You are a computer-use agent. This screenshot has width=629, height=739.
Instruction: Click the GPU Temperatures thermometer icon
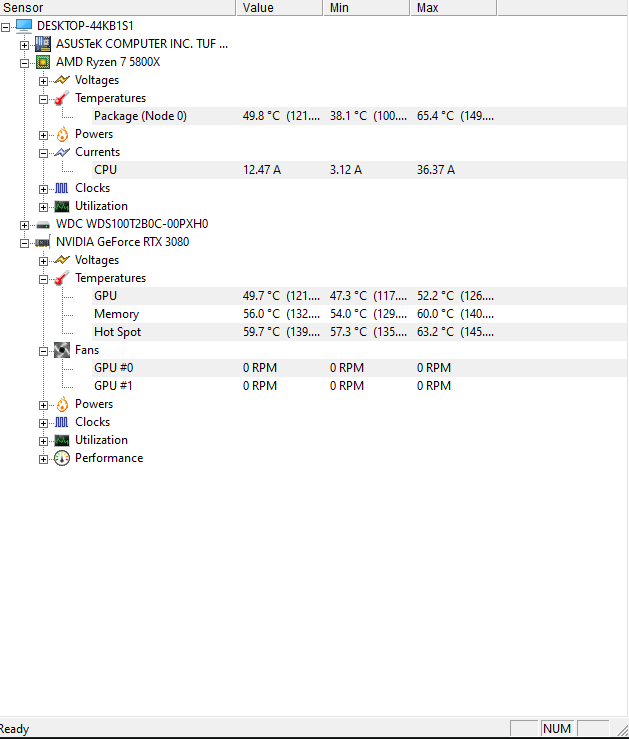tap(62, 278)
